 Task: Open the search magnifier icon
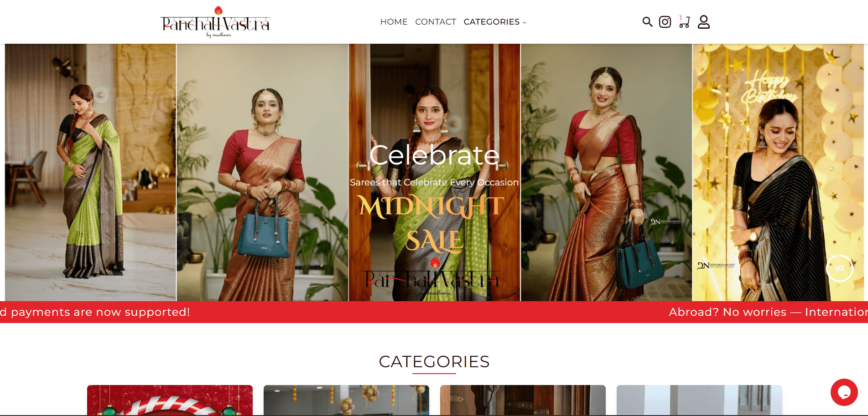pyautogui.click(x=647, y=22)
